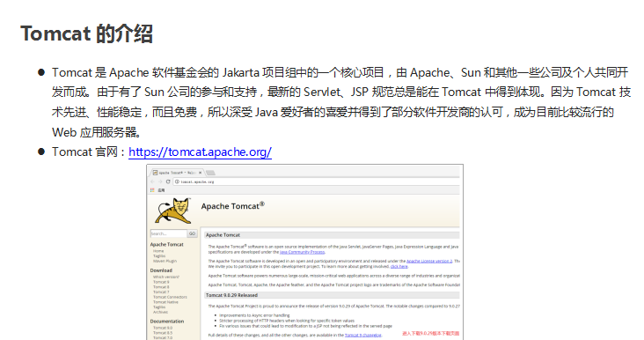Click the 'Tomcat 9.0.29 Released' section header
The image size is (644, 340).
332,295
